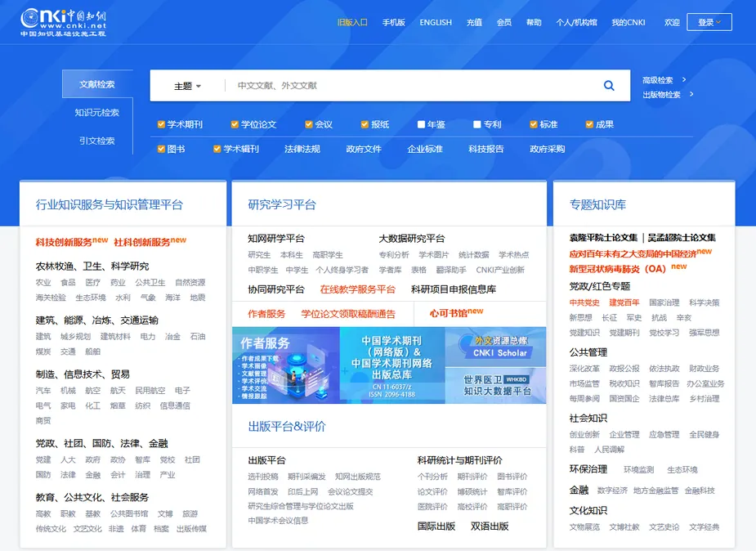Viewport: 756px width, 551px height.
Task: Open the 中共党史 topic link
Action: coord(584,302)
